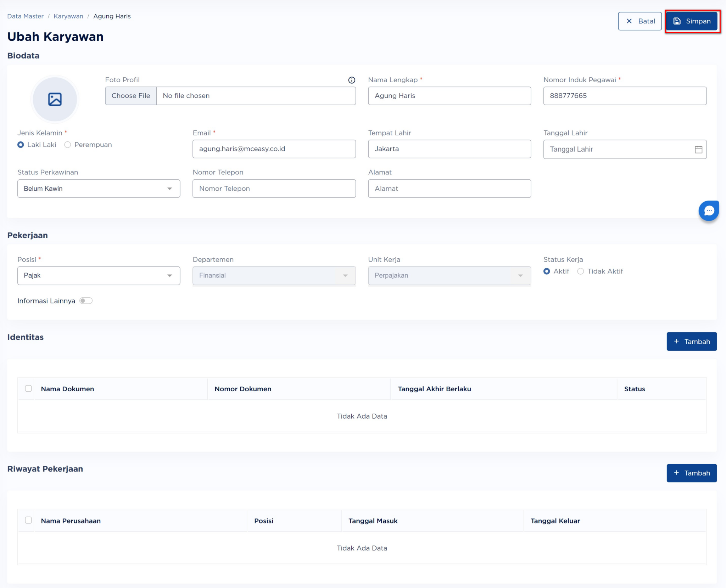This screenshot has width=726, height=588.
Task: Select Tidak Aktif work status
Action: pyautogui.click(x=580, y=271)
